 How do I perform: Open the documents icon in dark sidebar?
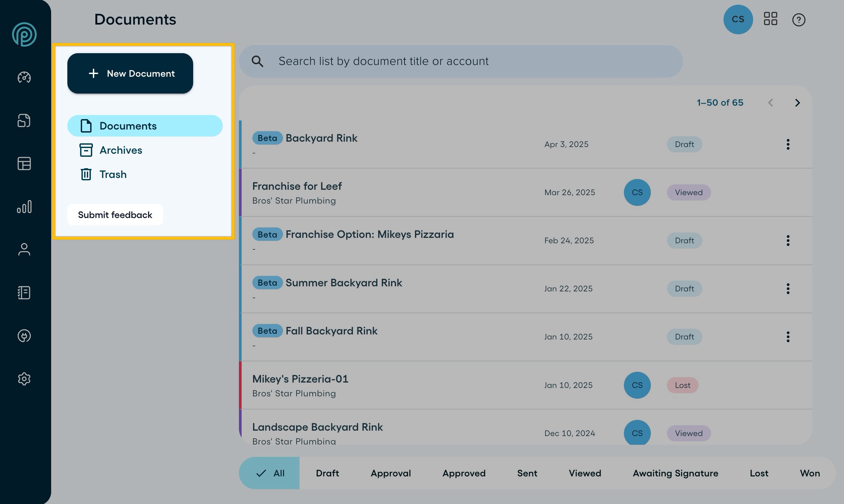pyautogui.click(x=24, y=120)
